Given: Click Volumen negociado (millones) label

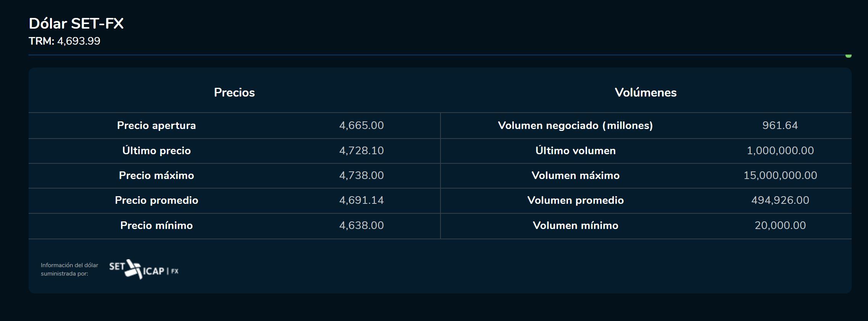Looking at the screenshot, I should (575, 126).
